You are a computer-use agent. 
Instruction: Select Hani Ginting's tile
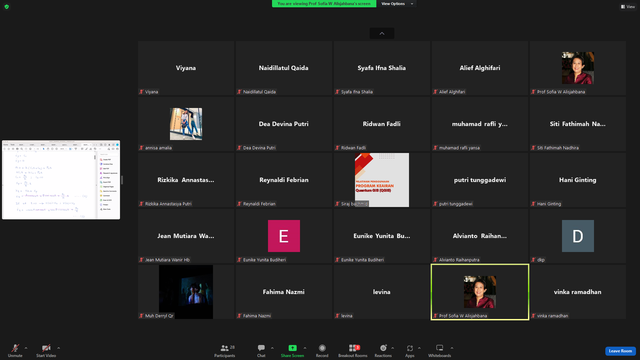[578, 180]
